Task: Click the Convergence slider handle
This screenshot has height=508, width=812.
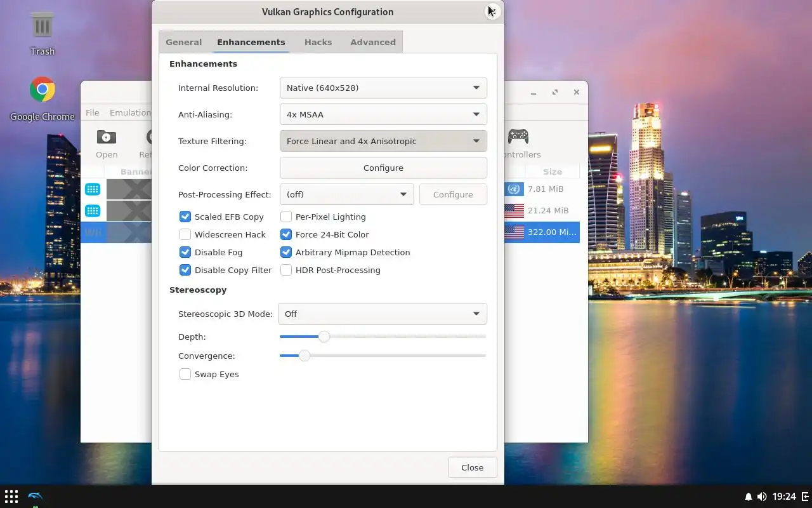Action: click(304, 356)
